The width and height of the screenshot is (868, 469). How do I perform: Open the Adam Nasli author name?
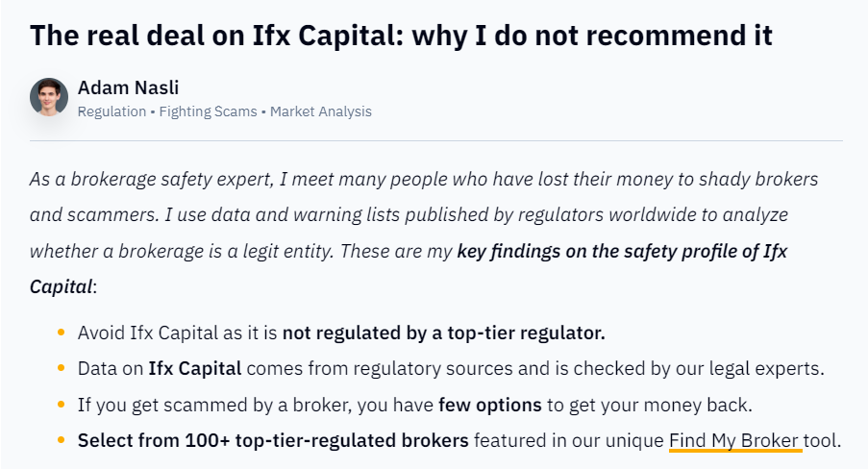128,87
